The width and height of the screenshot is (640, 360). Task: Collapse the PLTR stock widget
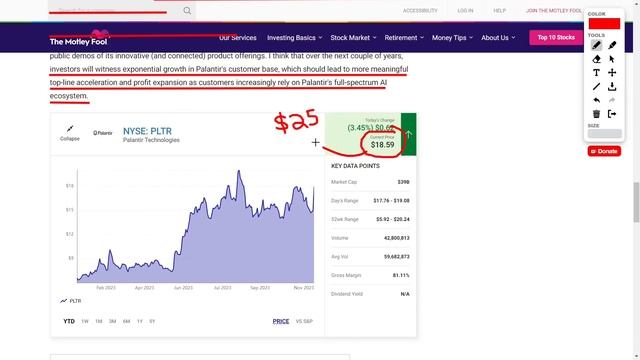70,133
